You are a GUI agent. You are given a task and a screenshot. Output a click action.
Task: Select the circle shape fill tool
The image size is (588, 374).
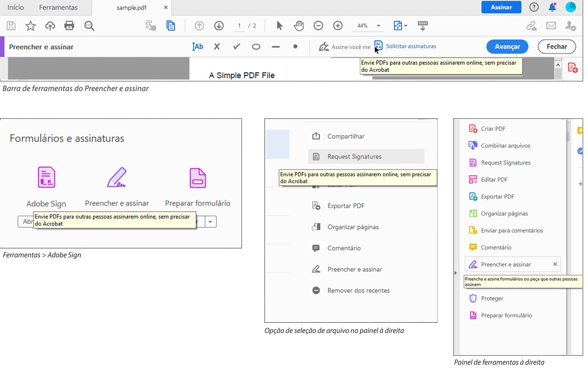256,47
